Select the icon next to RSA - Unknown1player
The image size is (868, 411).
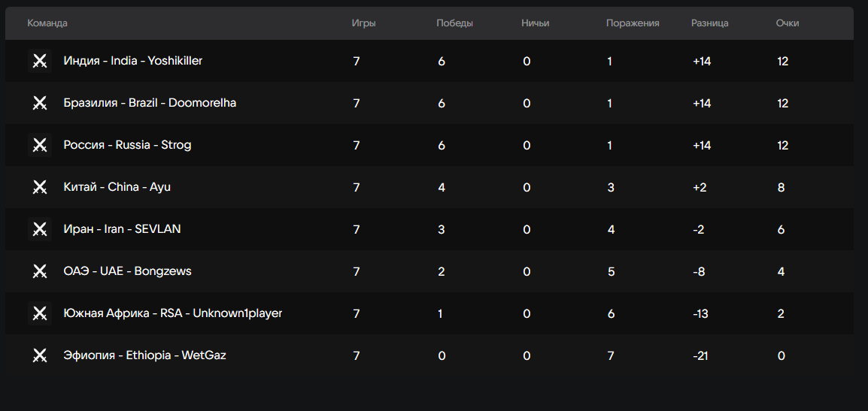[39, 313]
